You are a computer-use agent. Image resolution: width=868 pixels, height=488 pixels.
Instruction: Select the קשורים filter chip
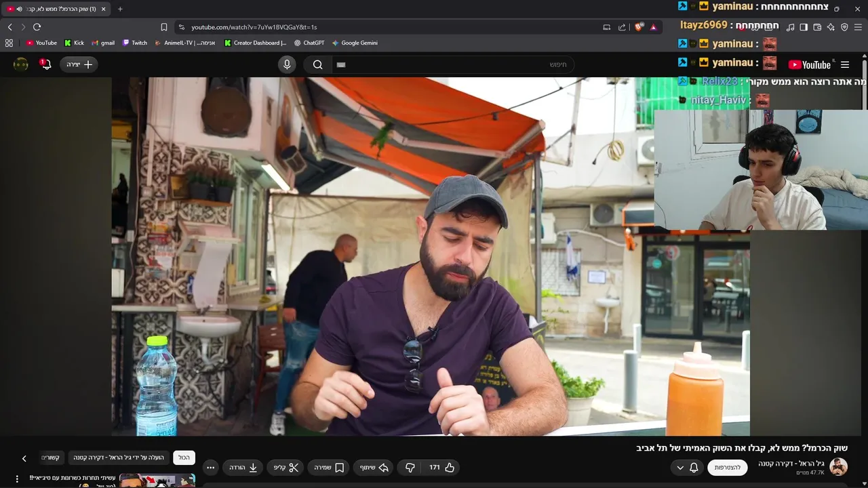point(52,457)
